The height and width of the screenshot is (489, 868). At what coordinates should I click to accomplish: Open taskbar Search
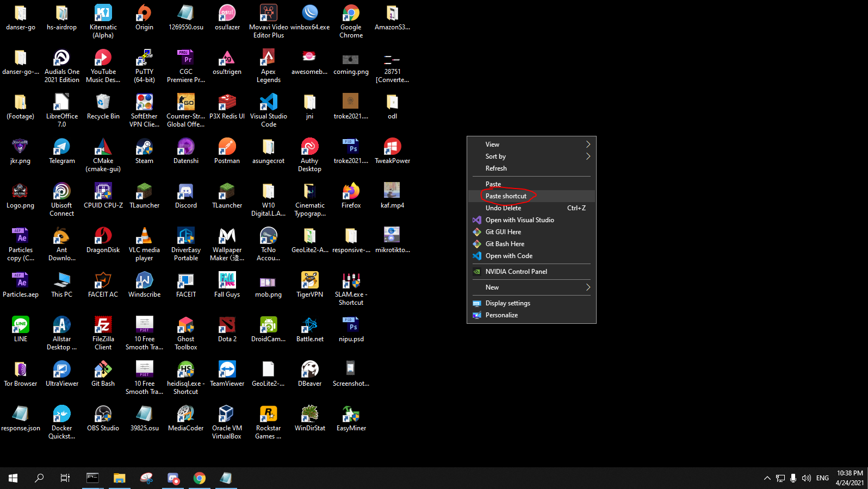click(39, 478)
